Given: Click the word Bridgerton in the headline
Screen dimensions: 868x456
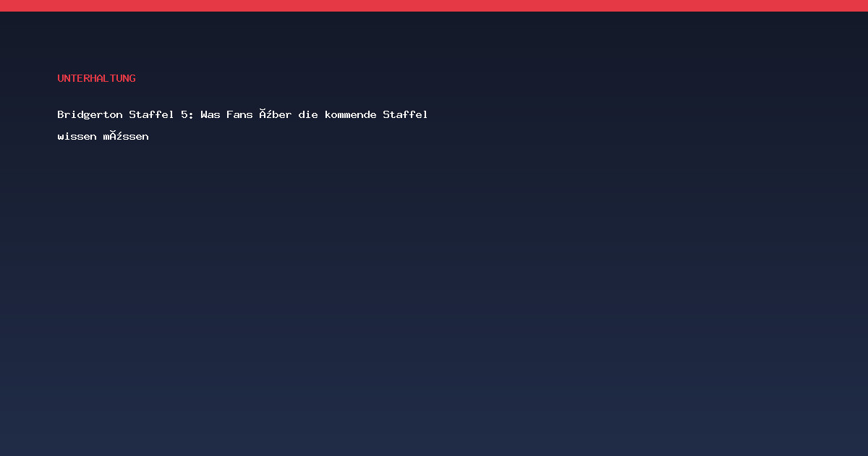Looking at the screenshot, I should [90, 114].
